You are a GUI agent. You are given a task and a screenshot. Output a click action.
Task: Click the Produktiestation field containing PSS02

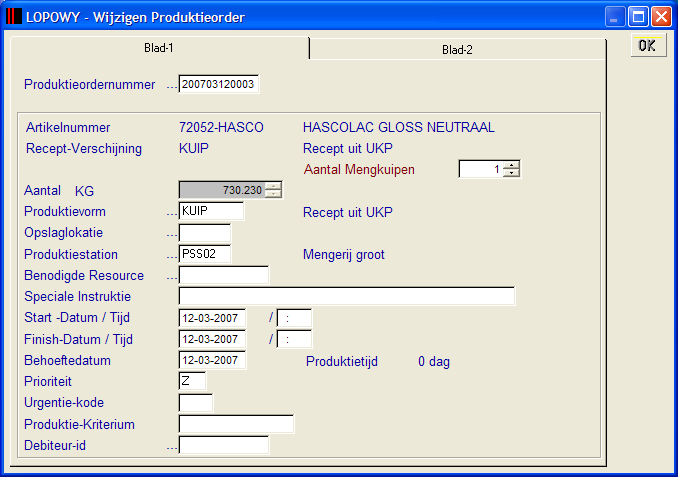coord(205,254)
